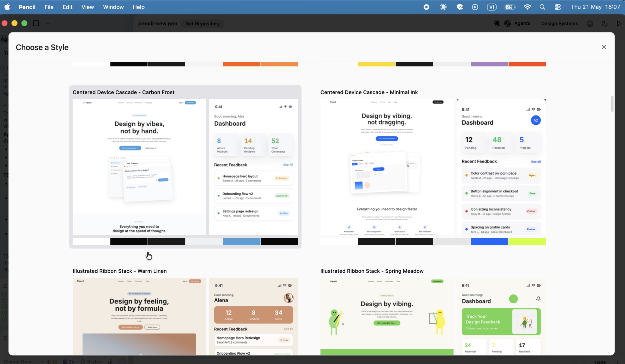This screenshot has width=625, height=364.
Task: Click the purple swatch at top
Action: pyautogui.click(x=489, y=64)
